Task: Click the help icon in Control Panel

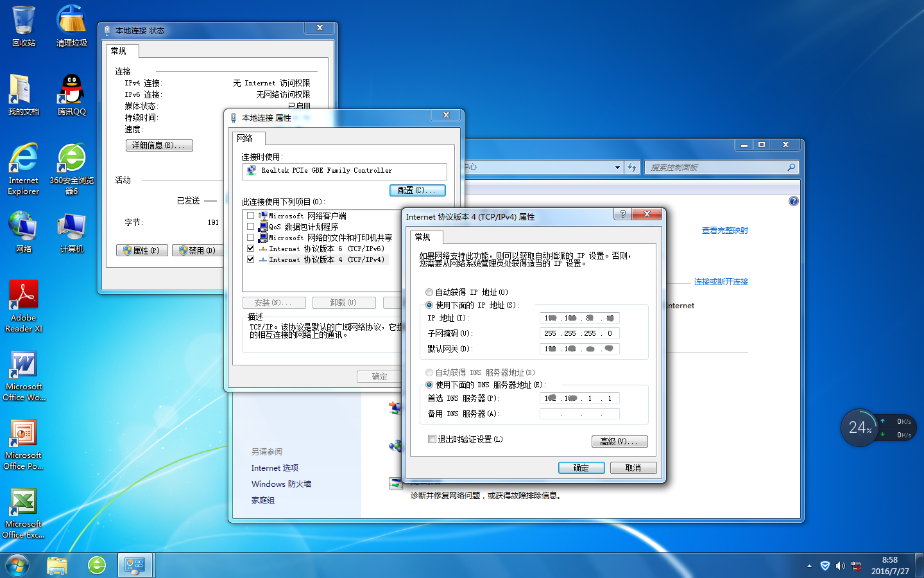Action: coord(794,201)
